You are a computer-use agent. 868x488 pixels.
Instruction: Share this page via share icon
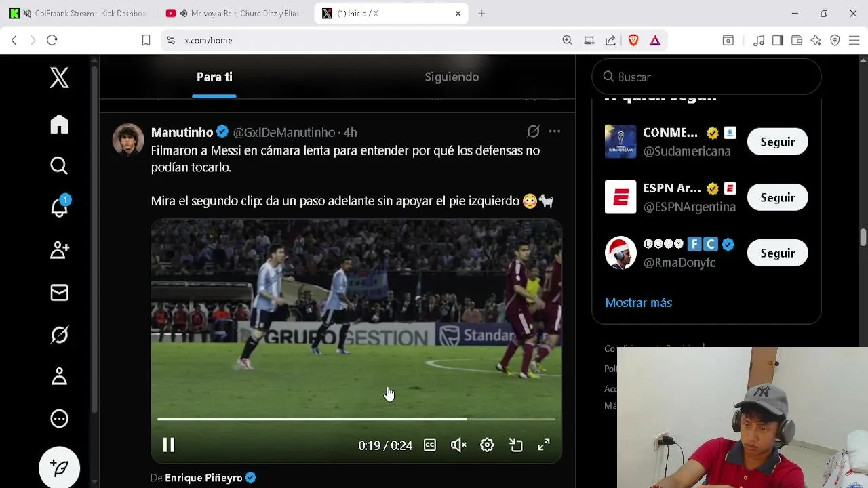click(x=611, y=40)
